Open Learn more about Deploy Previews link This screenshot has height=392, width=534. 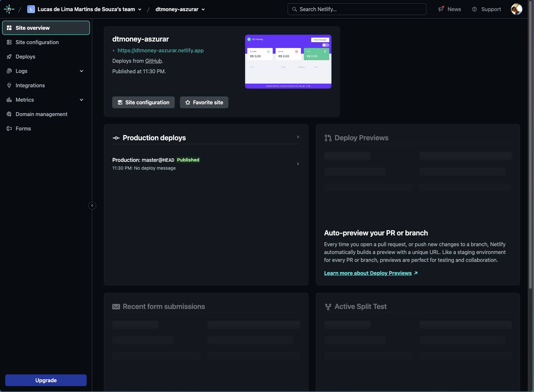click(x=368, y=273)
